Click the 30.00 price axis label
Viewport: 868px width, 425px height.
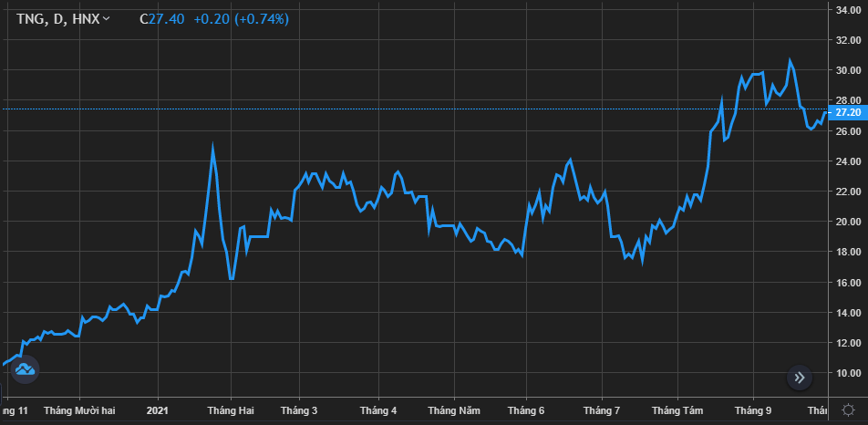pos(848,70)
